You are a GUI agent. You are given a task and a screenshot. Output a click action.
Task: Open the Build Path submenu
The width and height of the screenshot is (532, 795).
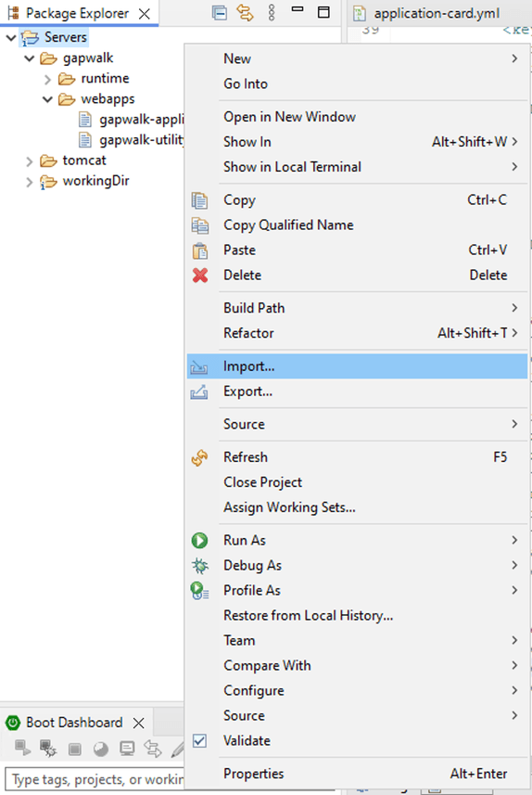(357, 308)
